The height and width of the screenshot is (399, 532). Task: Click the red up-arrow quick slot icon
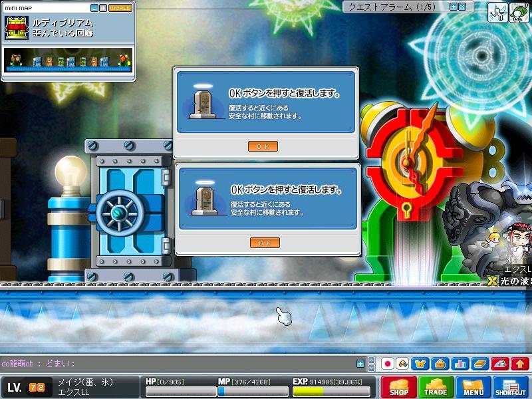point(520,364)
